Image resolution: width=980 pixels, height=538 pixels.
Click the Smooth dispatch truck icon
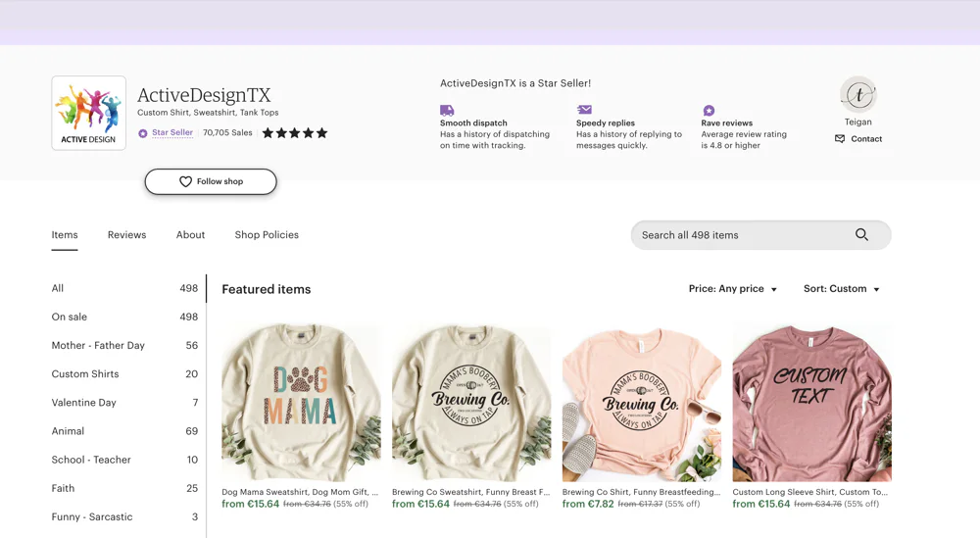(x=447, y=111)
